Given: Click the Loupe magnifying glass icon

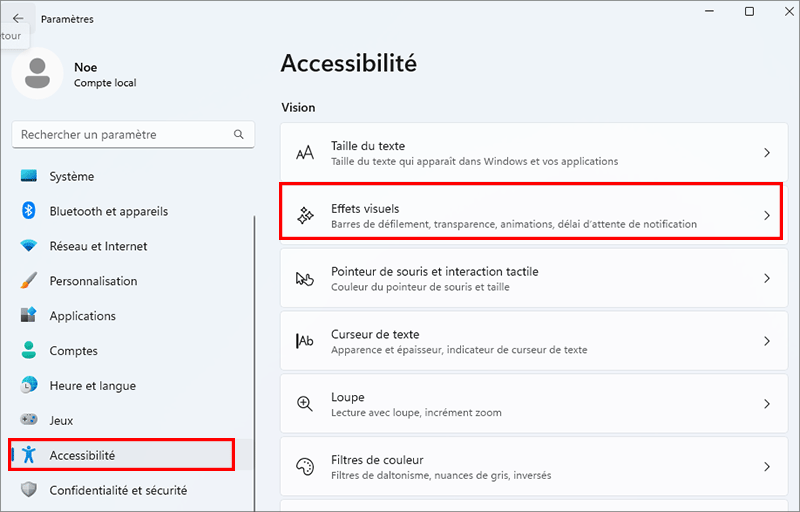Looking at the screenshot, I should pos(305,404).
